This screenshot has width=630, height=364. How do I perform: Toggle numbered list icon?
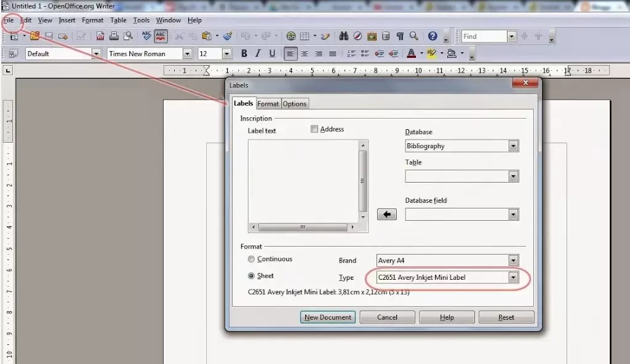(x=351, y=53)
